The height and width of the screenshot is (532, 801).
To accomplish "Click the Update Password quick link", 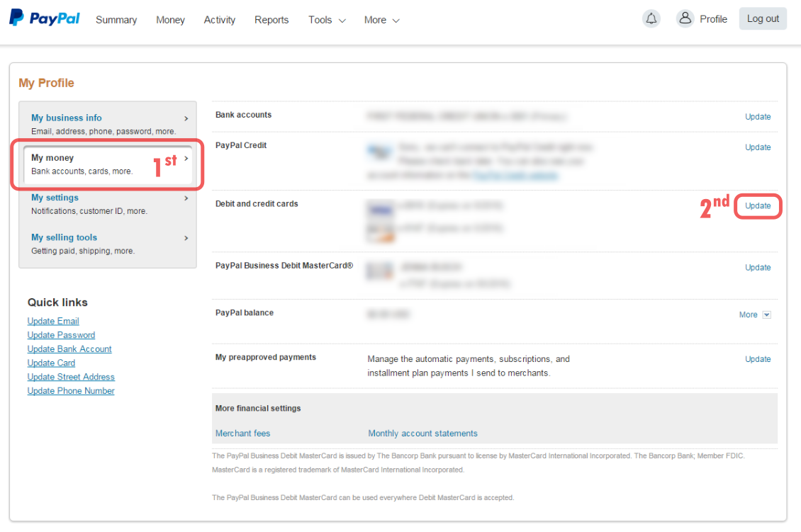I will 61,335.
